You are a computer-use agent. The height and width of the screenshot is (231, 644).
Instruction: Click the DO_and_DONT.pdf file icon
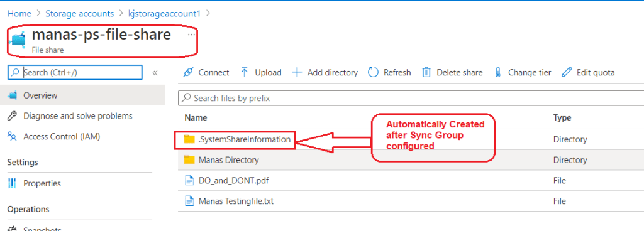(x=189, y=181)
